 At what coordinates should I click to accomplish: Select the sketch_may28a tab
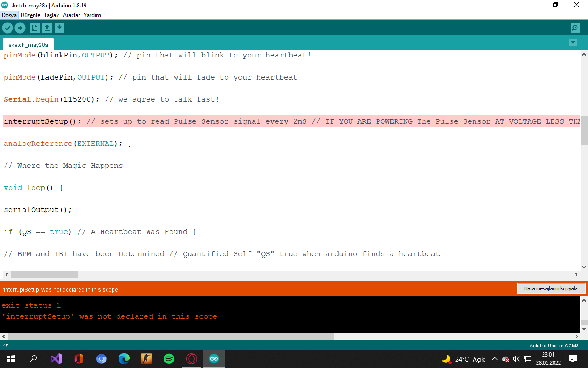click(x=28, y=45)
